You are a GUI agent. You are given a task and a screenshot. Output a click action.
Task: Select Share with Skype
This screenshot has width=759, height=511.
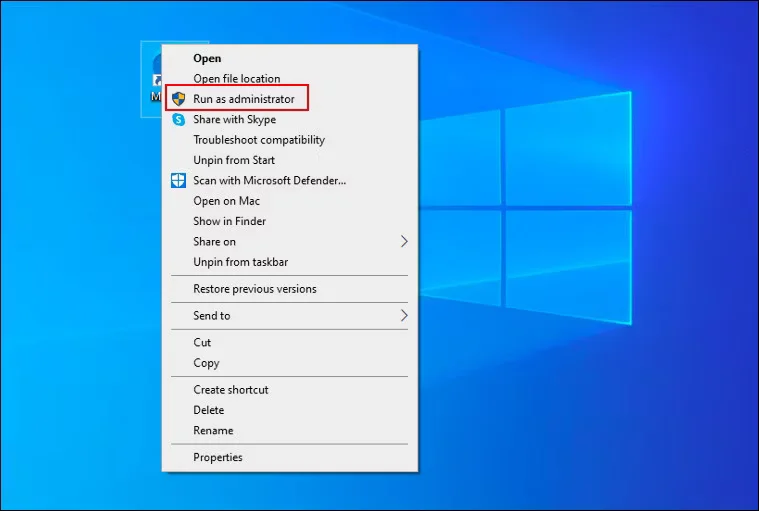click(234, 119)
